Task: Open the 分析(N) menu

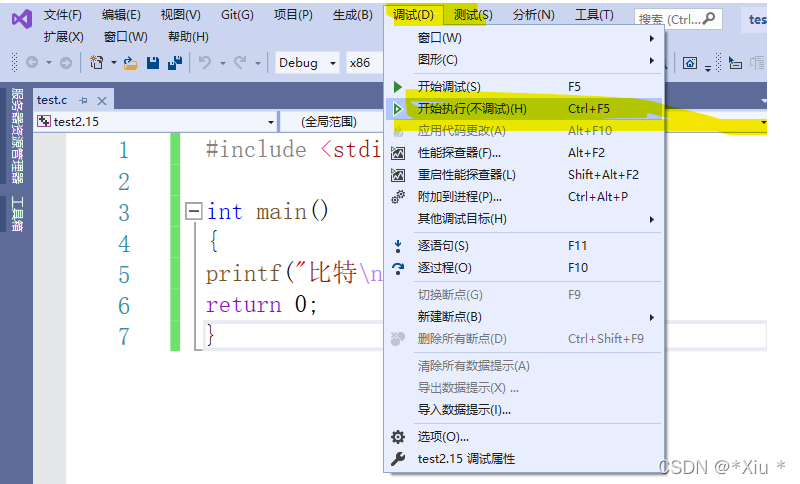Action: coord(534,15)
